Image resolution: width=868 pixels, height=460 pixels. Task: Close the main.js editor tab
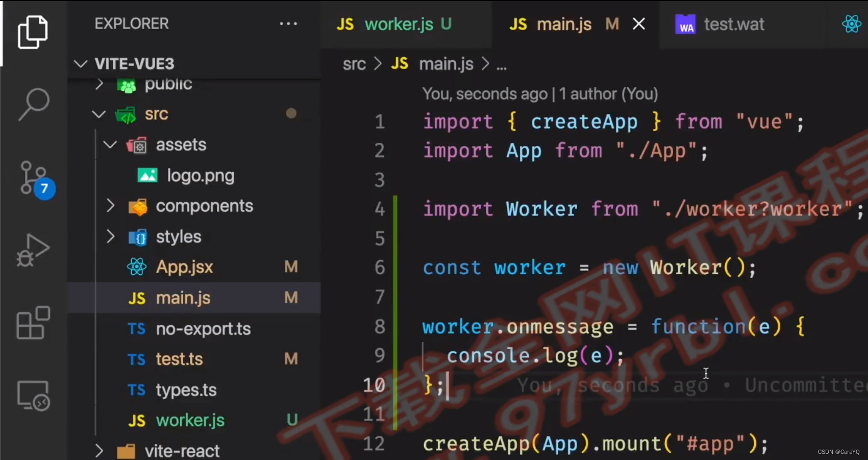[639, 24]
